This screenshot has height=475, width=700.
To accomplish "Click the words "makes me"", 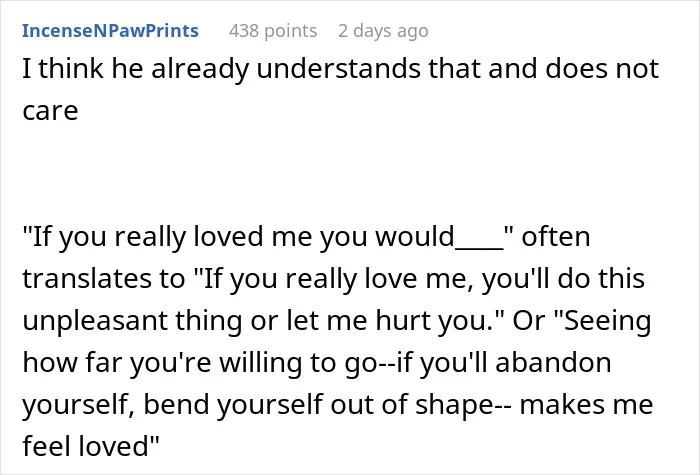I will (587, 405).
